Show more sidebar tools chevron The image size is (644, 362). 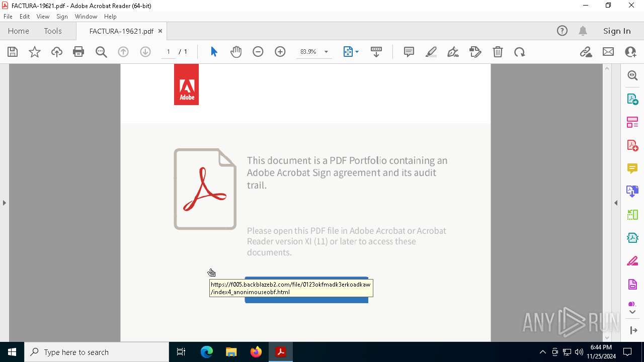coord(632,312)
